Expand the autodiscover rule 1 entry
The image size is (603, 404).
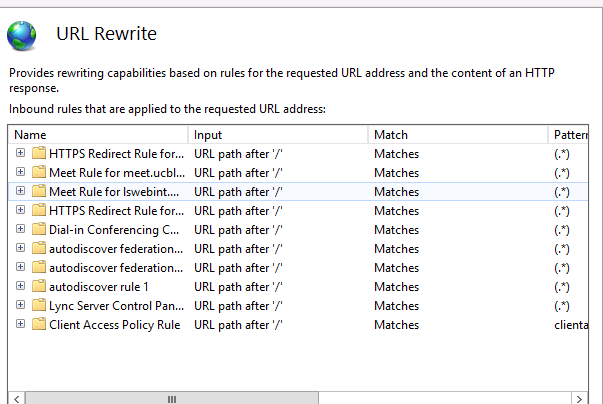coord(20,287)
